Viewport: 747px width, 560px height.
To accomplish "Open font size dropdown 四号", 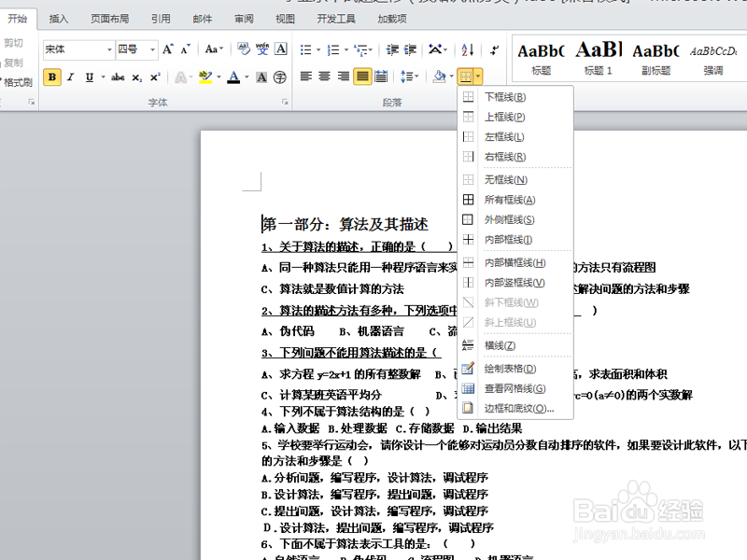I will coord(152,49).
